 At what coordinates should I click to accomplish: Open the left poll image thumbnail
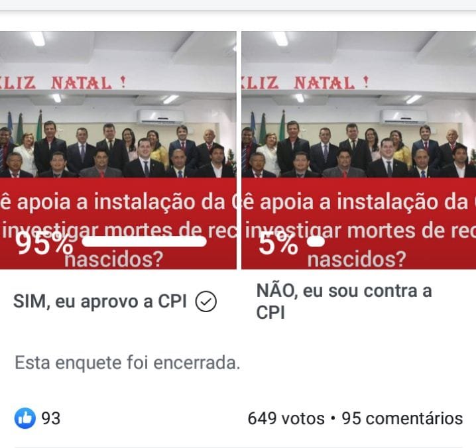click(x=118, y=150)
